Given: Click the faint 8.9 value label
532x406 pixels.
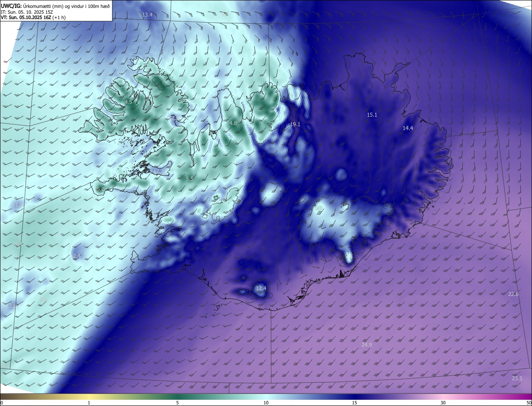Looking at the screenshot, I should click(x=43, y=299).
